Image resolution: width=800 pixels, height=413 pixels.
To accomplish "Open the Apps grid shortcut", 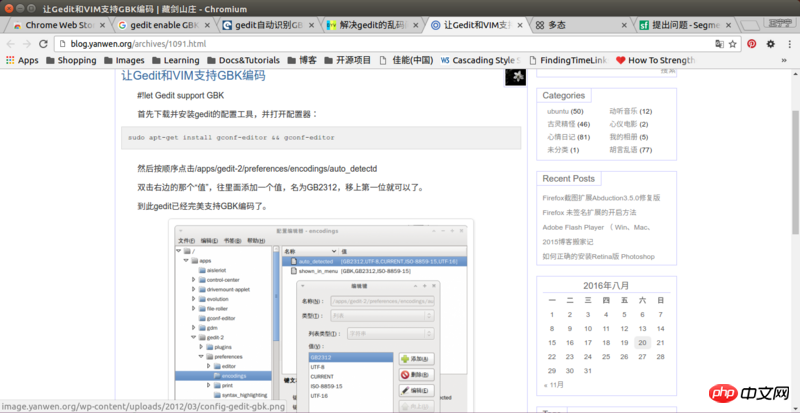I will pos(22,60).
